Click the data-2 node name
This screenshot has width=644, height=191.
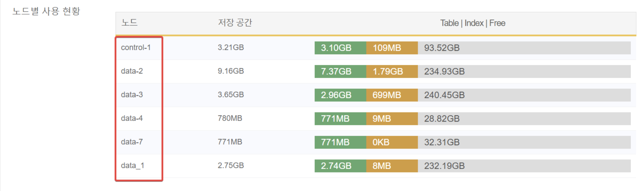click(x=132, y=71)
